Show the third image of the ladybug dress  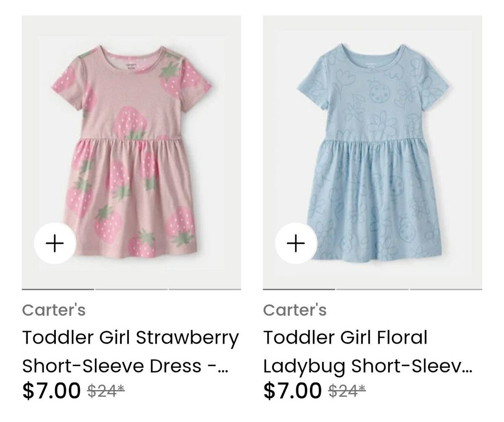(446, 289)
